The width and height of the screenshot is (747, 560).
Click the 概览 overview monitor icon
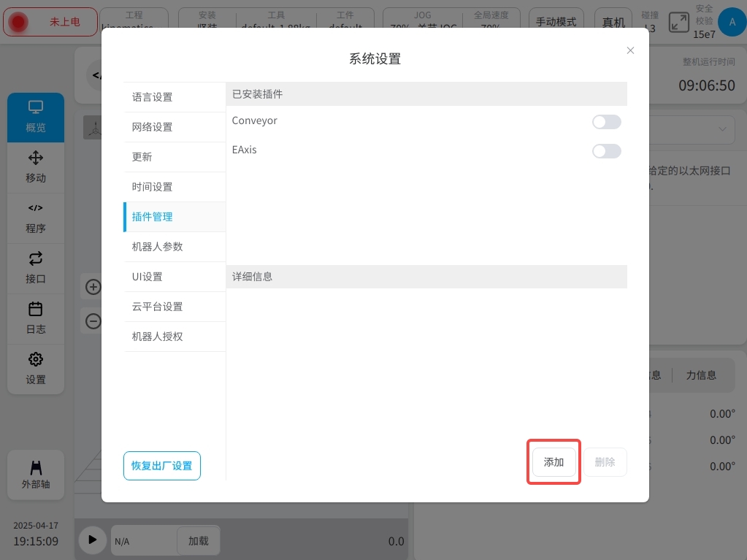(36, 108)
